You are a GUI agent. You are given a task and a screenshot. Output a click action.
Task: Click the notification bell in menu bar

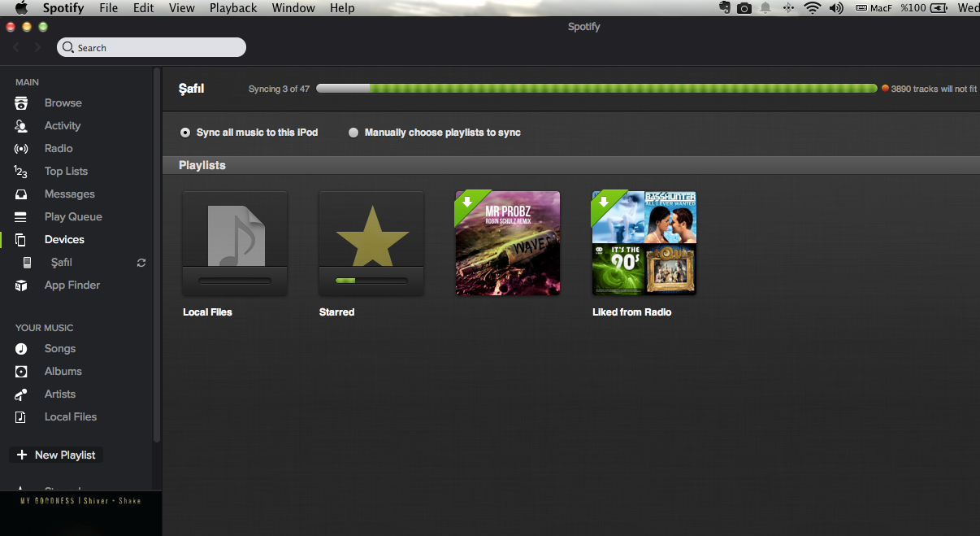(765, 8)
